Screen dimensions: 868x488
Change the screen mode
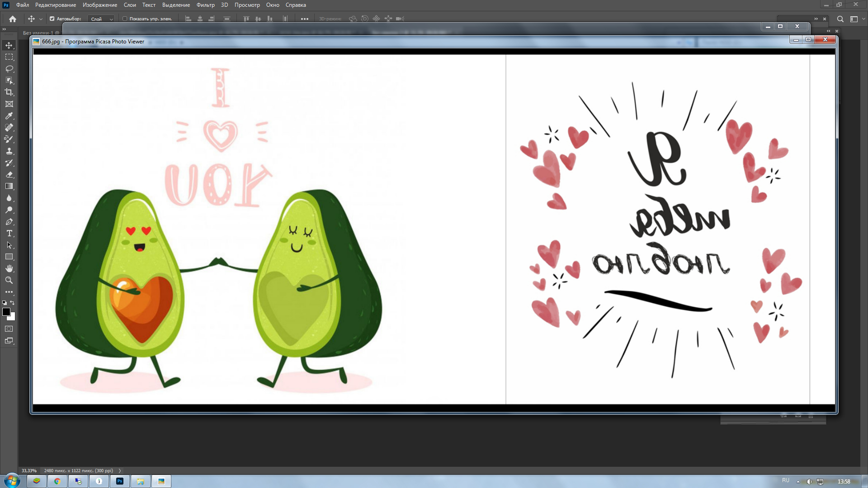tap(9, 341)
